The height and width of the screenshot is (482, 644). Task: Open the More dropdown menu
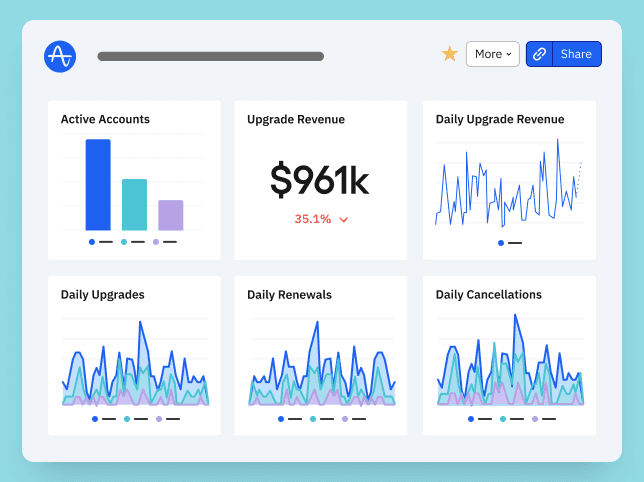coord(493,54)
